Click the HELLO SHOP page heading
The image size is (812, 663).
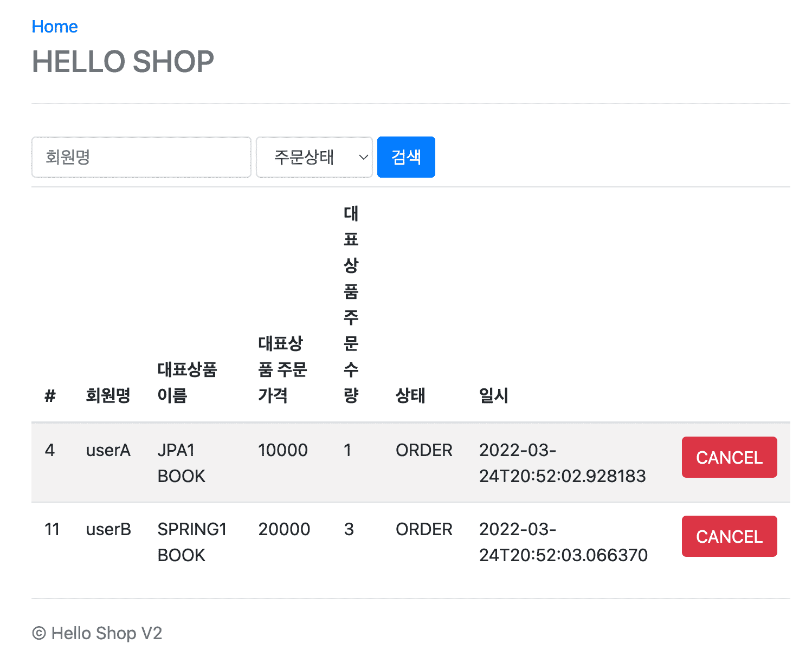tap(123, 61)
